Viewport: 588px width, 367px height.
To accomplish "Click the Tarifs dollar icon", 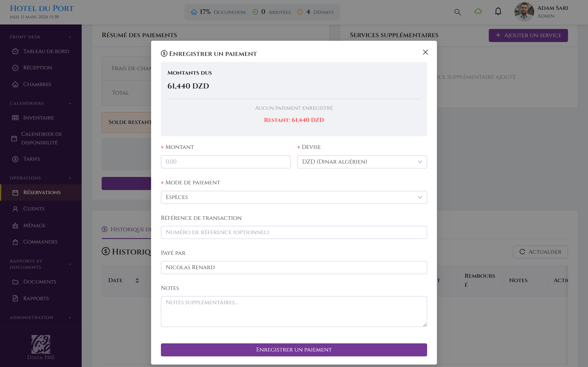I will (x=15, y=159).
